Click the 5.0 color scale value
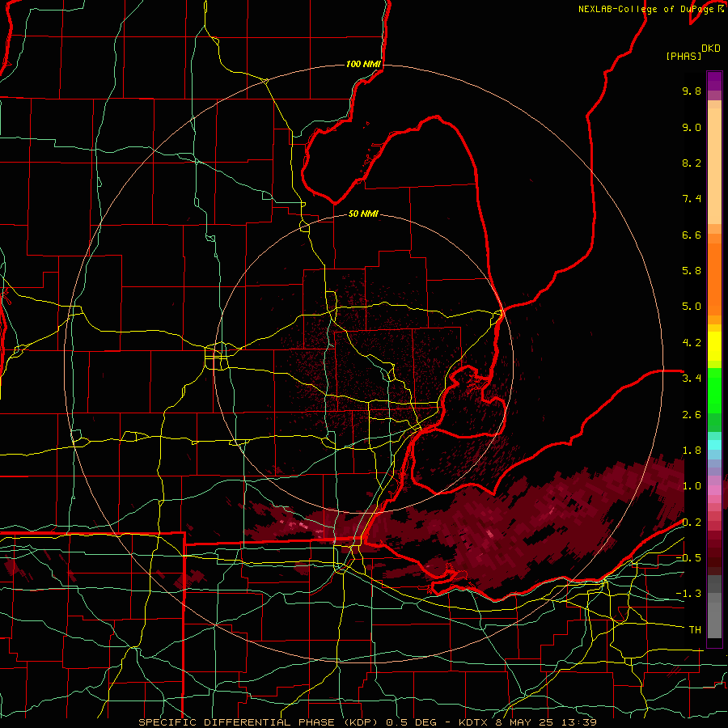Viewport: 728px width, 728px height. click(x=692, y=307)
